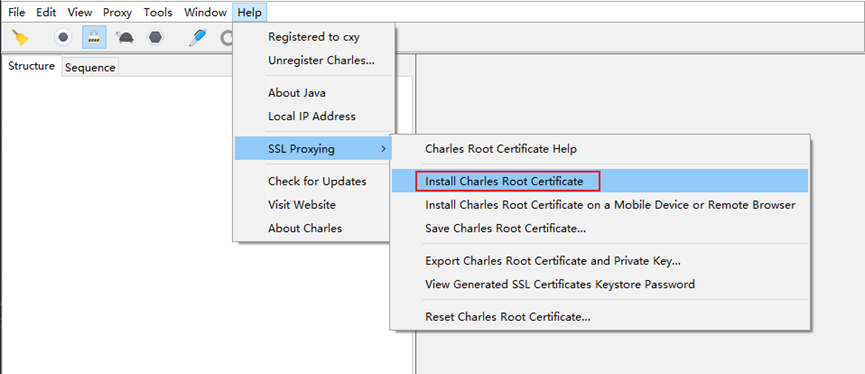Select About Java menu item

pos(314,93)
